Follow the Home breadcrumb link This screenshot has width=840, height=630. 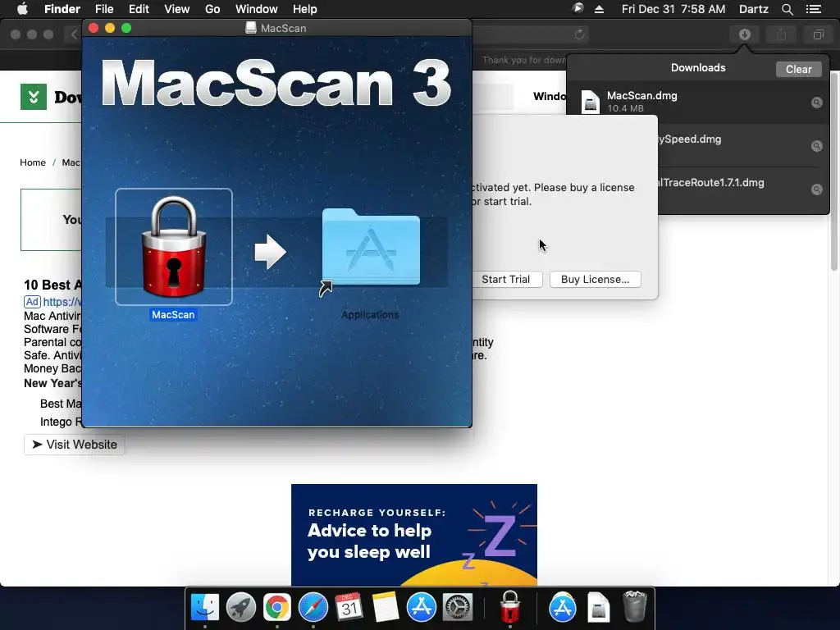pyautogui.click(x=33, y=162)
